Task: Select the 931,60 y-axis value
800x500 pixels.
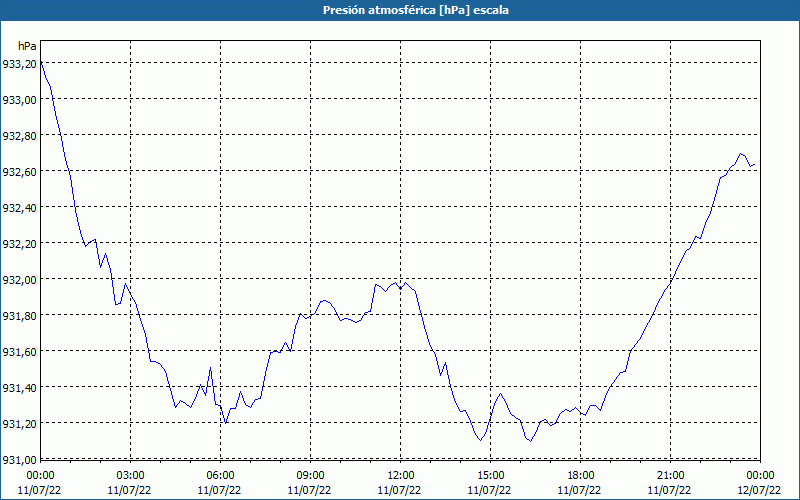Action: click(20, 352)
